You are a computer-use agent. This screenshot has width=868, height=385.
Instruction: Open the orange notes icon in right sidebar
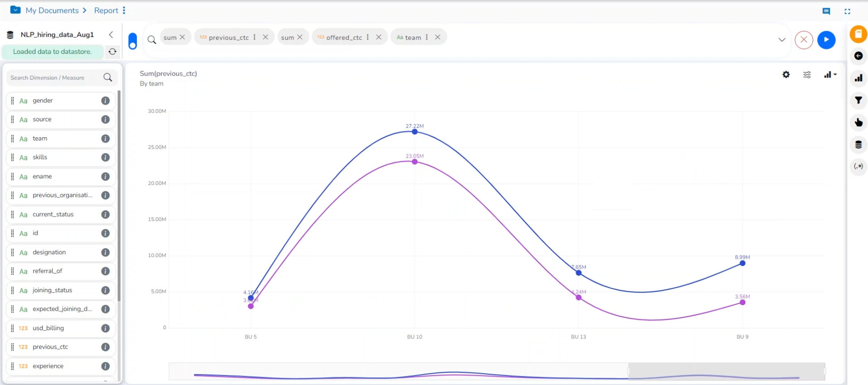click(858, 34)
